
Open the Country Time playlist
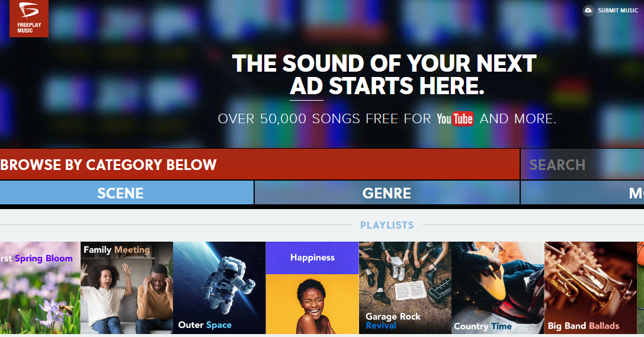(498, 288)
